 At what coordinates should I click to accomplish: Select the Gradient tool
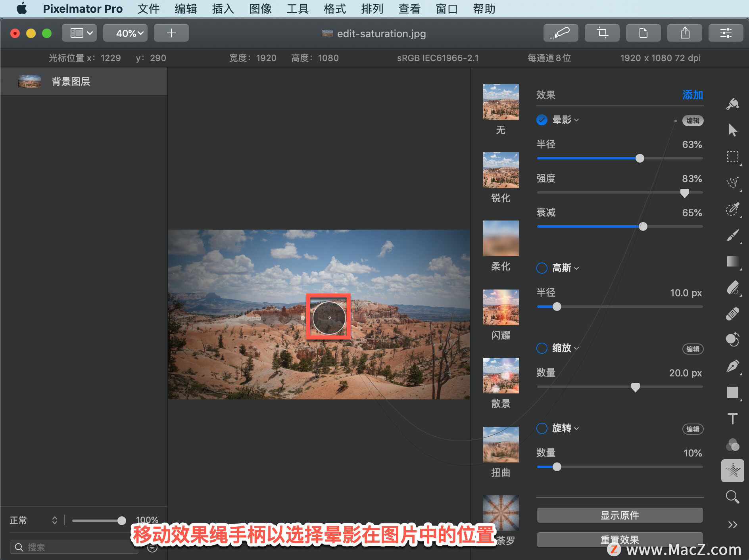click(x=732, y=261)
